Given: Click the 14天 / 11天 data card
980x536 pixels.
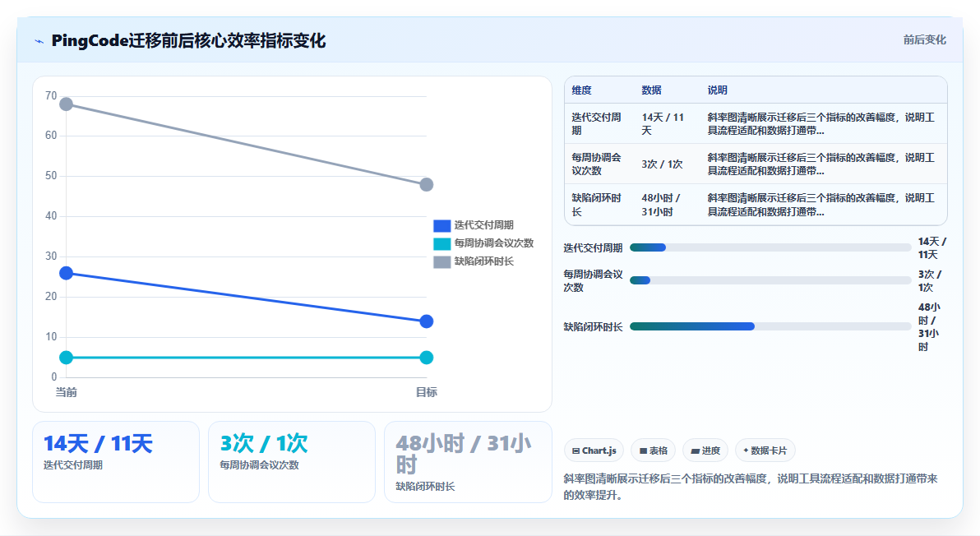Looking at the screenshot, I should (116, 462).
